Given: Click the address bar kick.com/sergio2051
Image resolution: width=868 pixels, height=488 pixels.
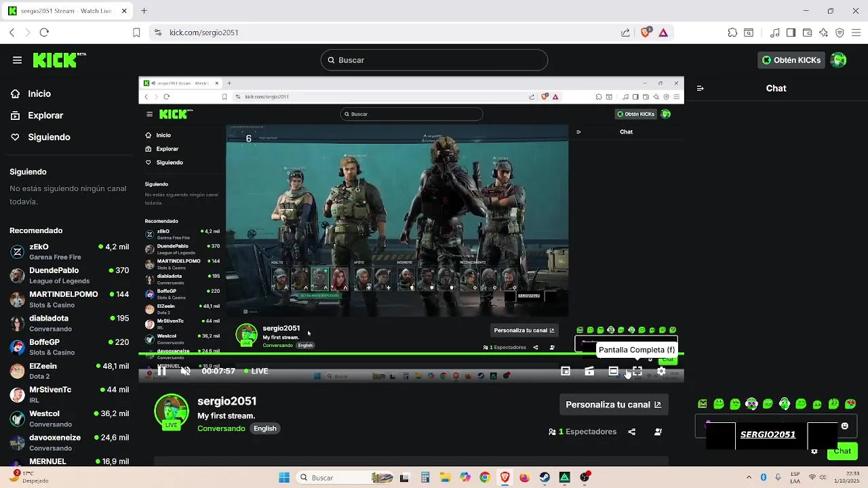Looking at the screenshot, I should (203, 33).
